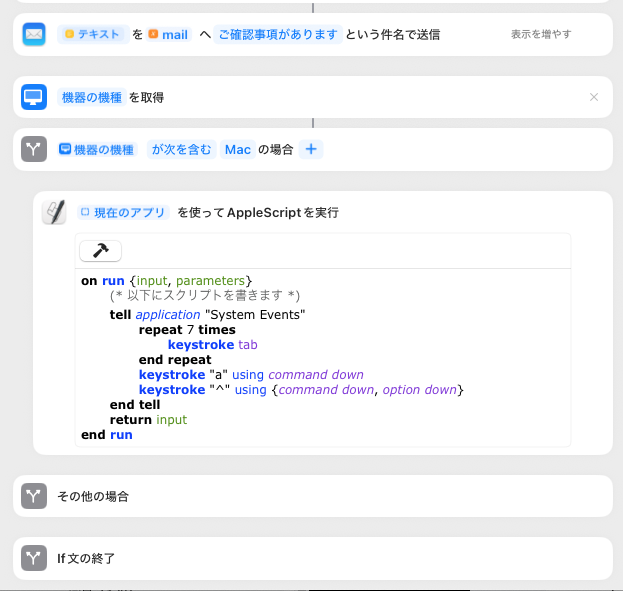Select the 機器の機種 variable in If condition
The image size is (623, 591).
[x=98, y=149]
